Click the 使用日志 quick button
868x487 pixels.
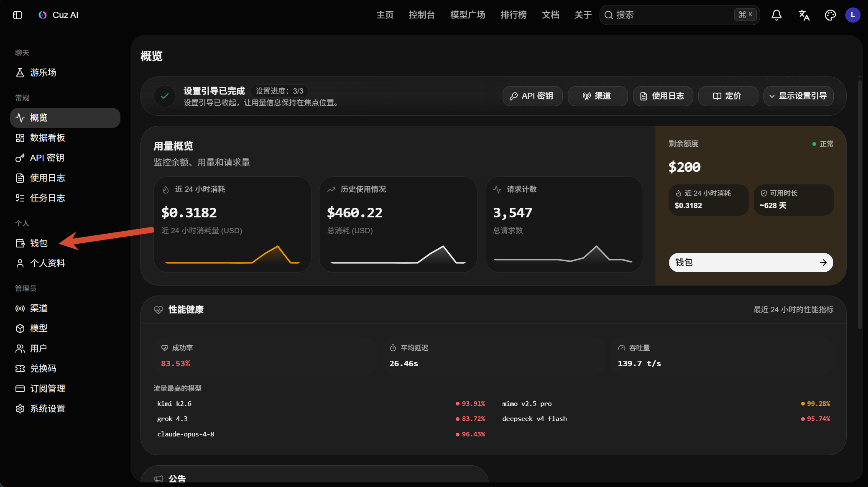663,96
